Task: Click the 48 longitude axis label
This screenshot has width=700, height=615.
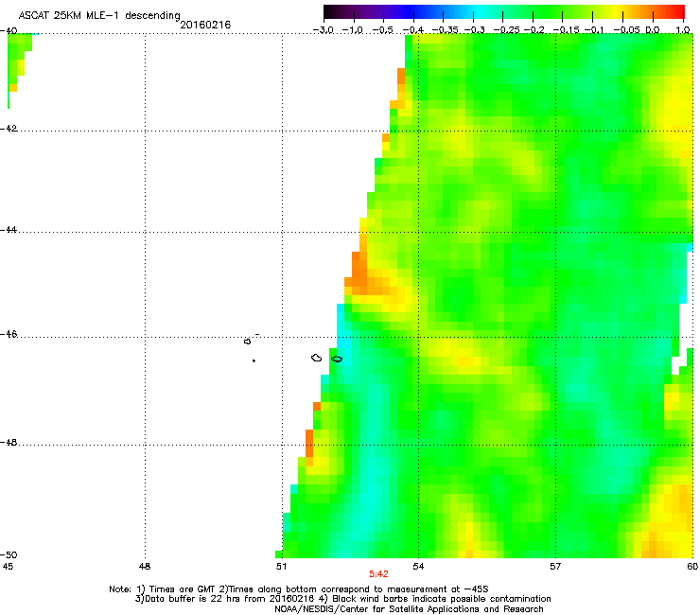Action: coord(145,567)
